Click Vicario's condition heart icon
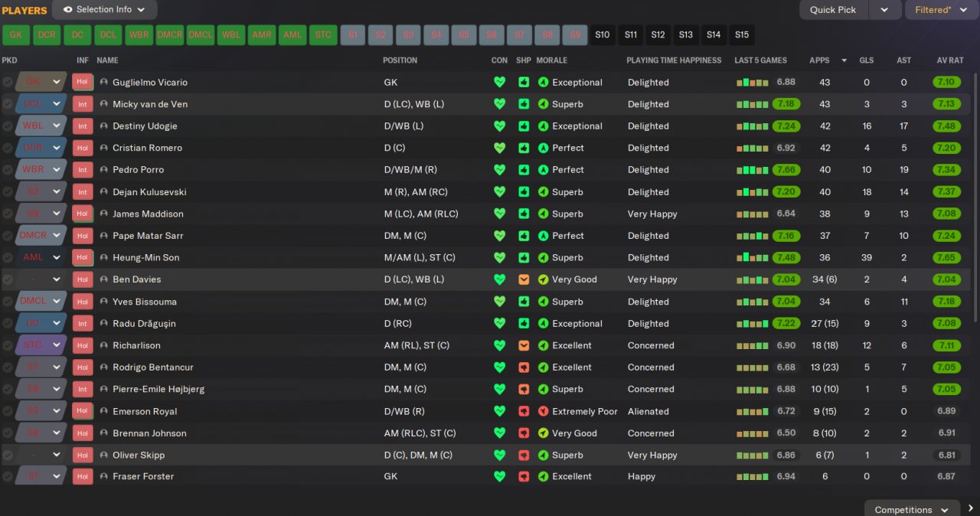The width and height of the screenshot is (980, 516). 500,82
